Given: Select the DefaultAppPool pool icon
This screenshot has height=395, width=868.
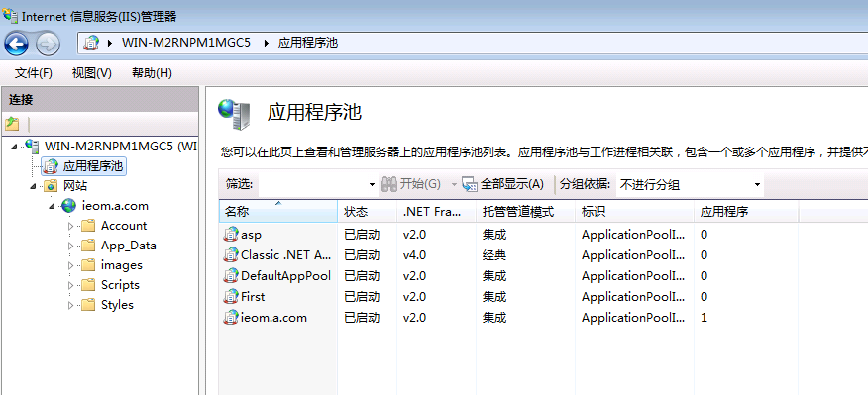Looking at the screenshot, I should click(x=230, y=276).
